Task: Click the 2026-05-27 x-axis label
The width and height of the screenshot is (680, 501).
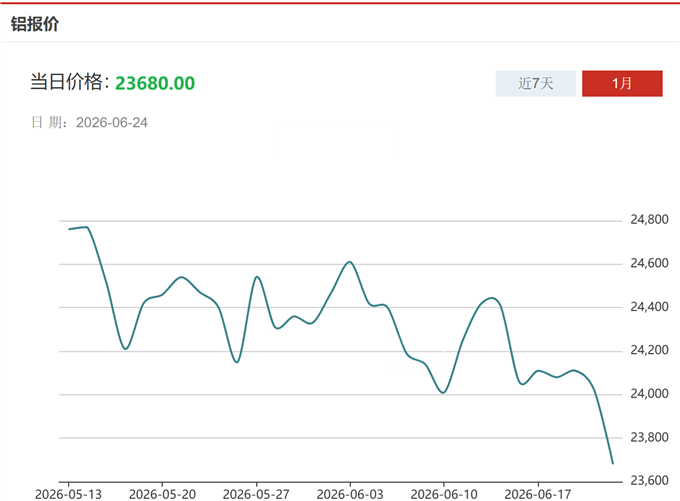Action: tap(256, 494)
